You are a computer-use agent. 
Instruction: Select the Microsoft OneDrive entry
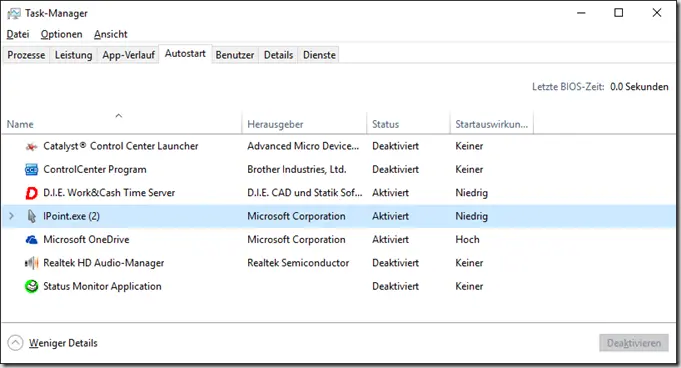coord(86,239)
